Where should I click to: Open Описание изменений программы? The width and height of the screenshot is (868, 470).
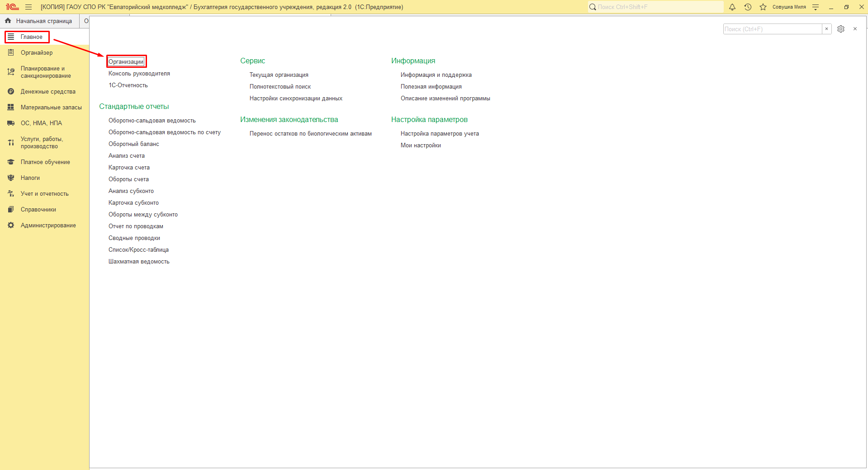pyautogui.click(x=445, y=99)
